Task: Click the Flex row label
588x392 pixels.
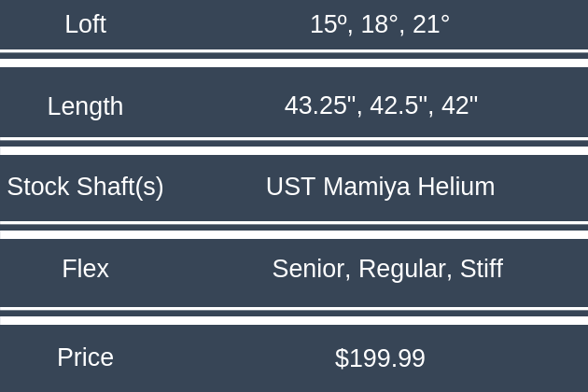Action: pos(85,269)
